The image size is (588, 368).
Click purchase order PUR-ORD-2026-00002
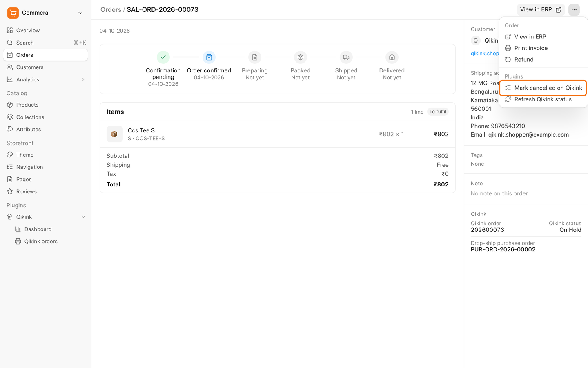(503, 249)
